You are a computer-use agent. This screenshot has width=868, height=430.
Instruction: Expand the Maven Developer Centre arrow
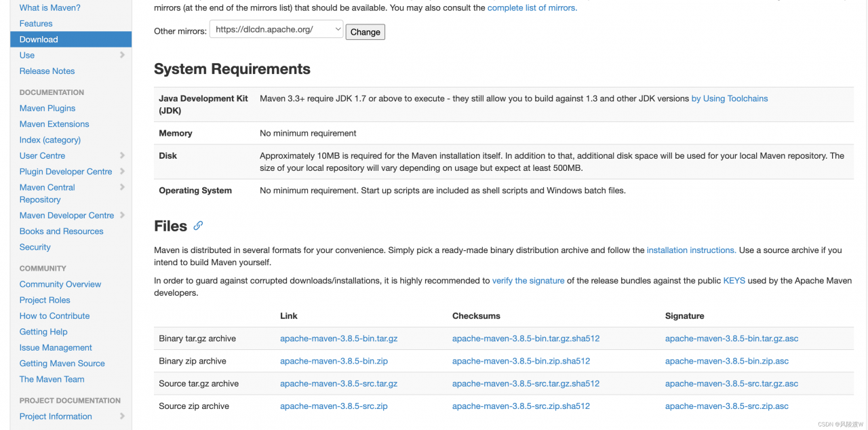(x=122, y=215)
